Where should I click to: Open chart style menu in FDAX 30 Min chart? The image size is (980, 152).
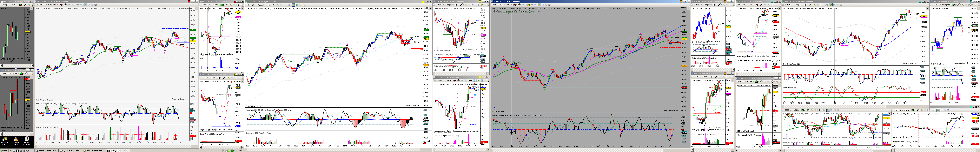point(223,5)
